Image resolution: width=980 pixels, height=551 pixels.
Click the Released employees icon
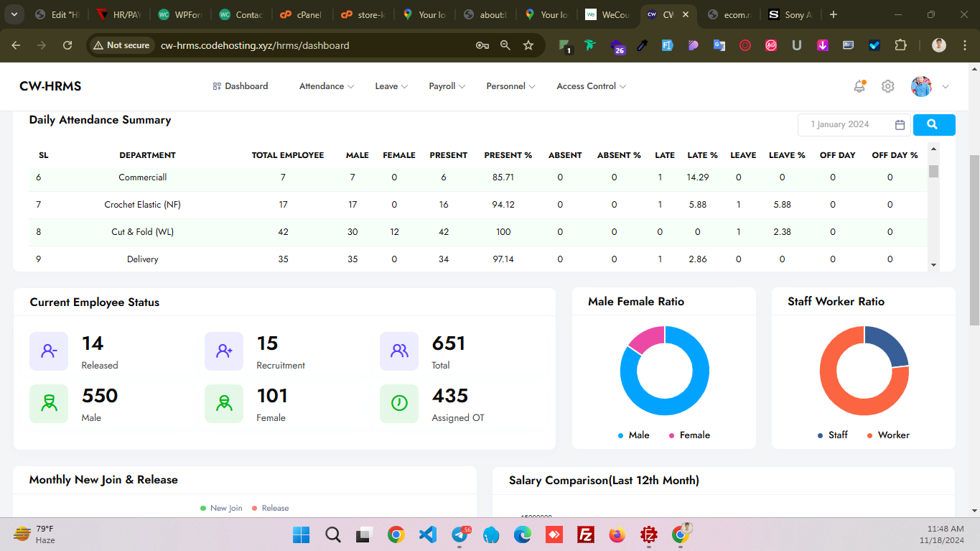(49, 351)
